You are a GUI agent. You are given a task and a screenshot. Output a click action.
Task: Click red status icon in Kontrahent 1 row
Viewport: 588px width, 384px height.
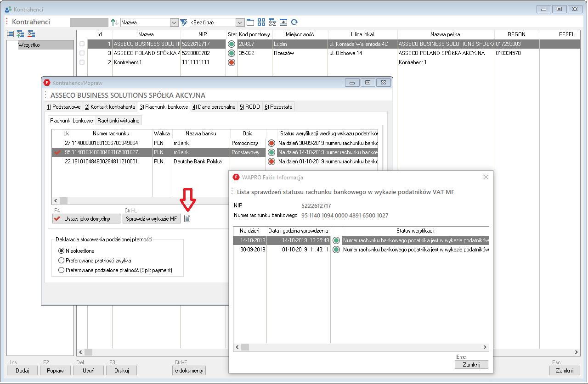232,62
